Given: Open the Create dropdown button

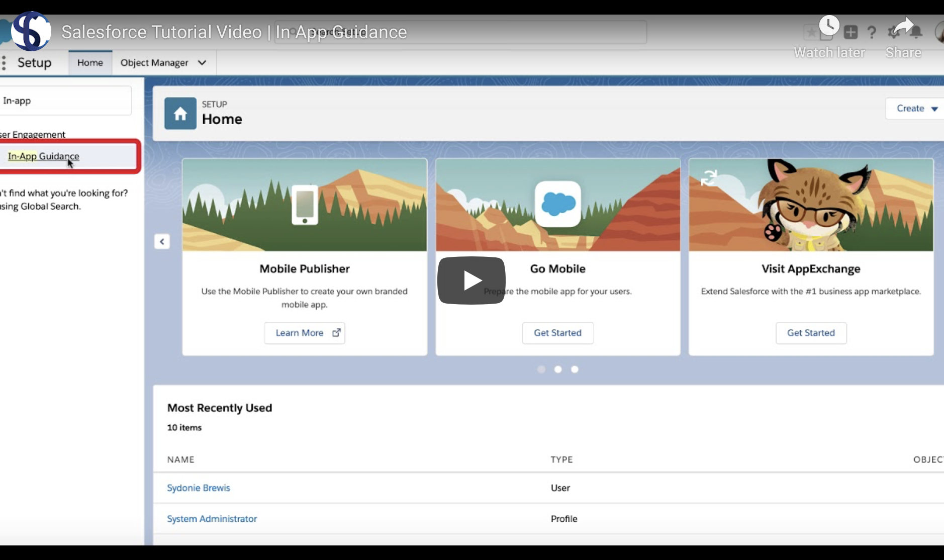Looking at the screenshot, I should [916, 109].
